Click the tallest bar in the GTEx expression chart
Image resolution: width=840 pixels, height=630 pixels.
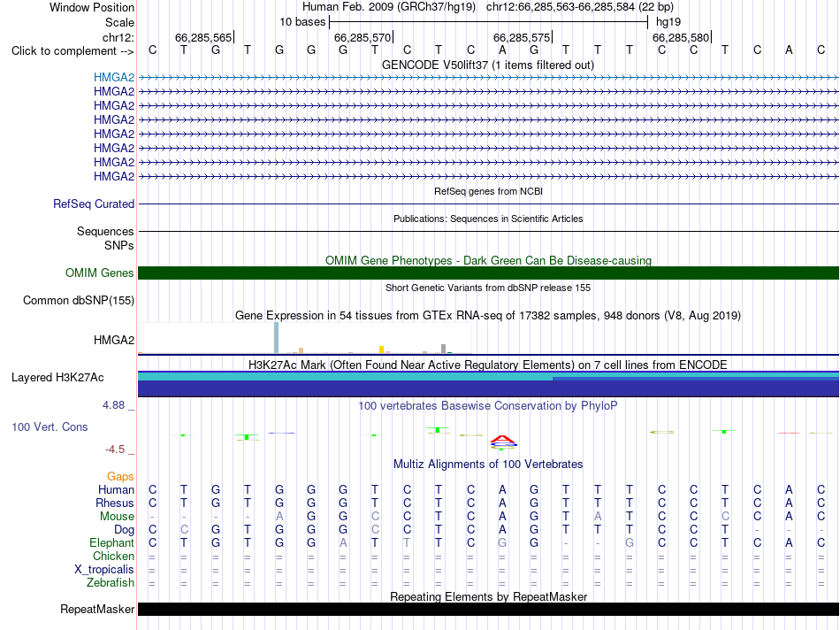pyautogui.click(x=276, y=338)
